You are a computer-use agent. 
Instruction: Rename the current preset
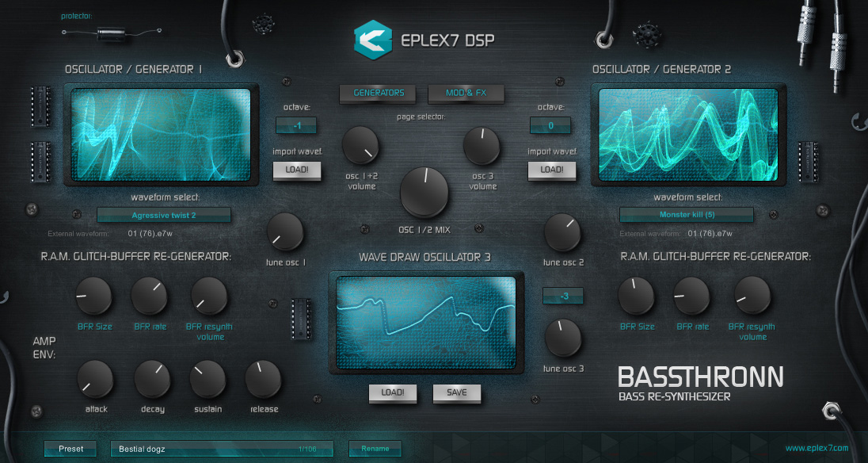point(375,449)
